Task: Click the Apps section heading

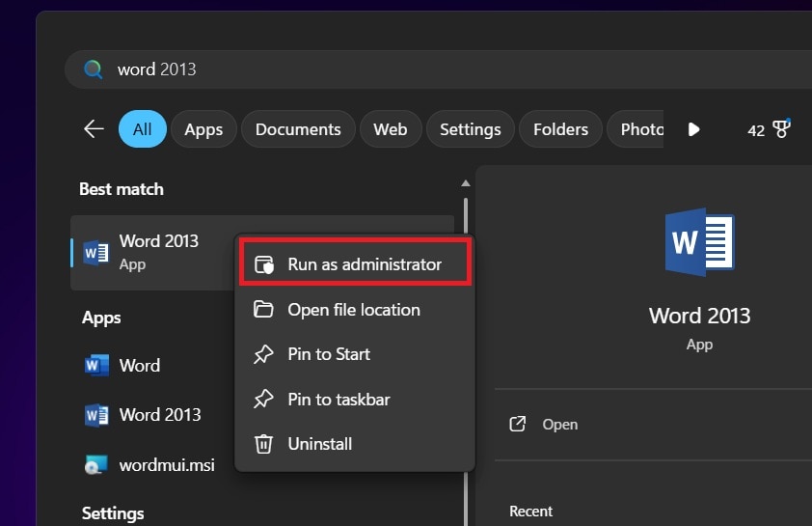Action: pos(101,318)
